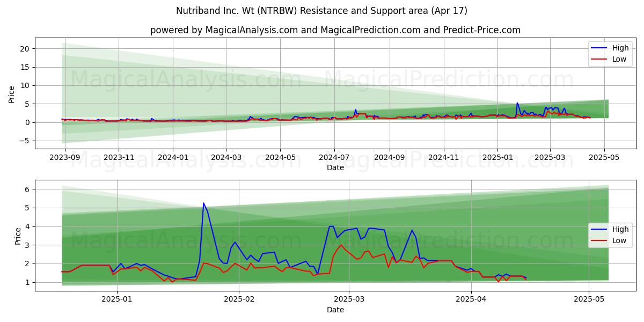The height and width of the screenshot is (322, 644).
Task: Click the 'Price' y-axis label of top chart
Action: tap(12, 94)
